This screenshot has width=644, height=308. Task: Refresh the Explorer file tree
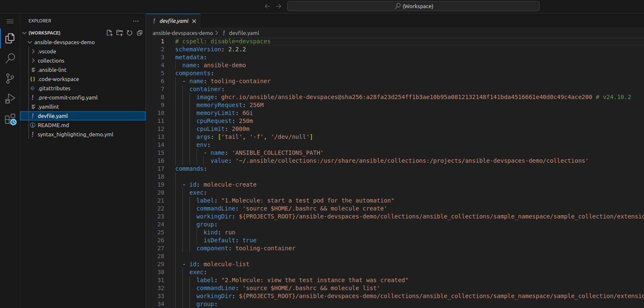coord(130,33)
